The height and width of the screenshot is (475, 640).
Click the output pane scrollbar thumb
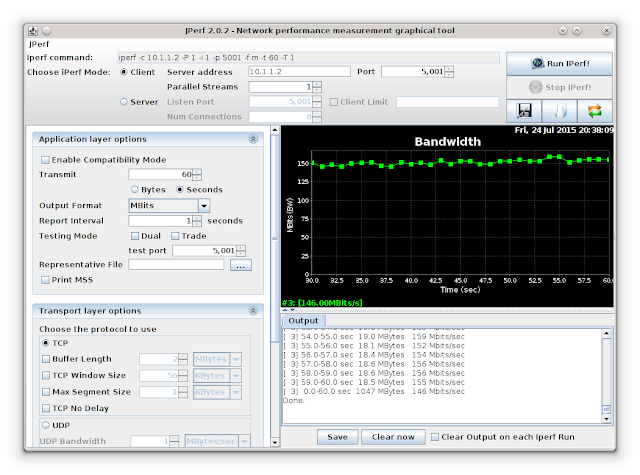[x=607, y=409]
